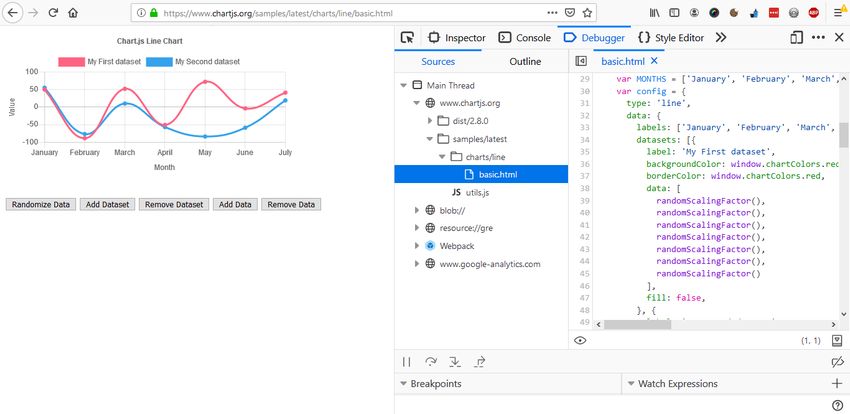Click the Step Out debugger icon

[x=480, y=361]
